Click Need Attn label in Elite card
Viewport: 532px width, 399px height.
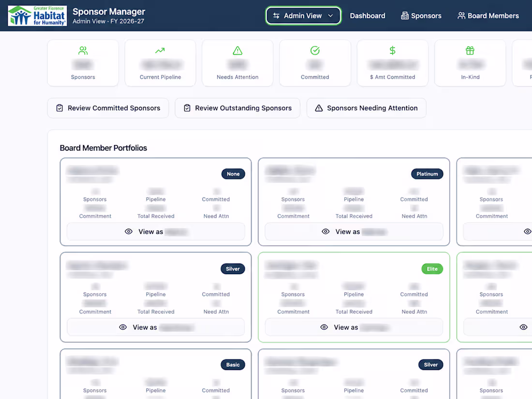point(414,312)
